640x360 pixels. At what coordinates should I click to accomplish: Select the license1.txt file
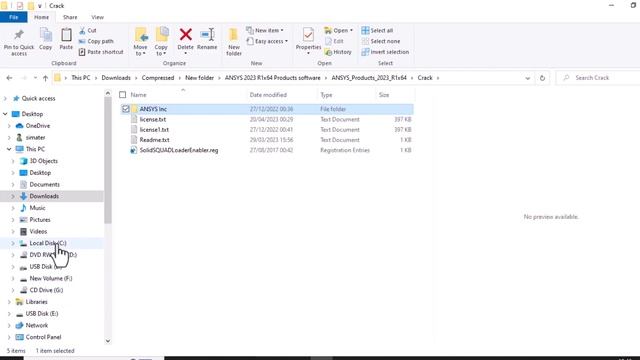pos(154,129)
